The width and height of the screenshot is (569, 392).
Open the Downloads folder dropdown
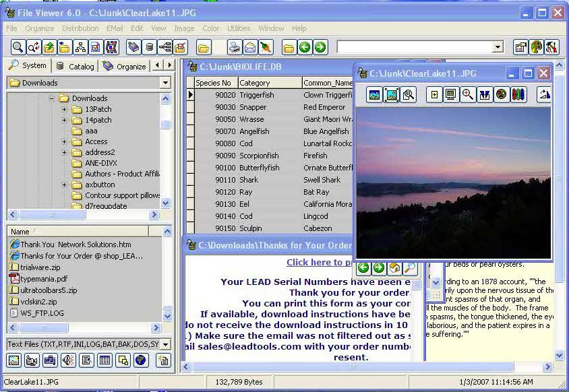tap(165, 83)
